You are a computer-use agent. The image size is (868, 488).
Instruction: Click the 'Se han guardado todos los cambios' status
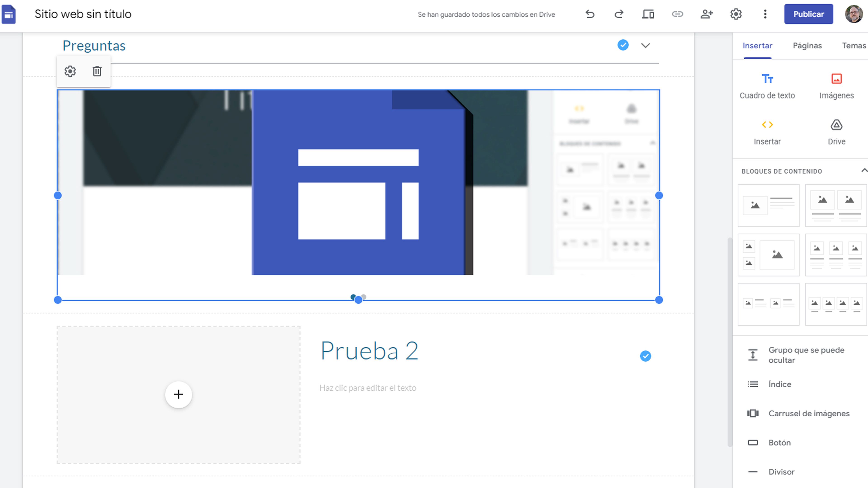click(486, 14)
